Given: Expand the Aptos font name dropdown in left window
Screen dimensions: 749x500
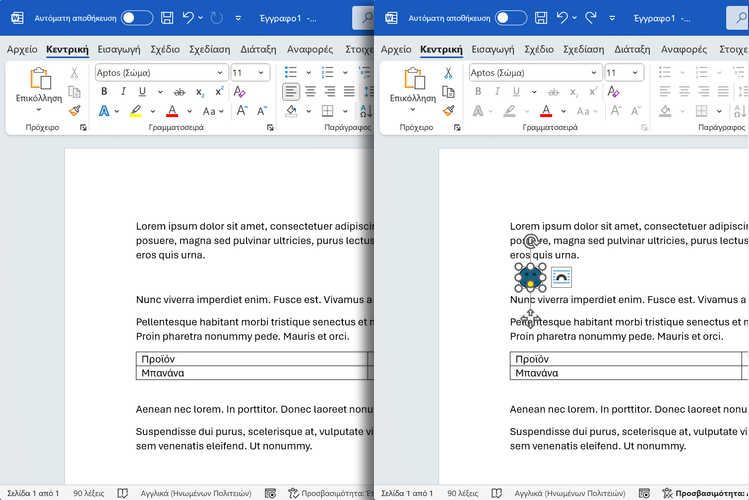Looking at the screenshot, I should pyautogui.click(x=220, y=72).
